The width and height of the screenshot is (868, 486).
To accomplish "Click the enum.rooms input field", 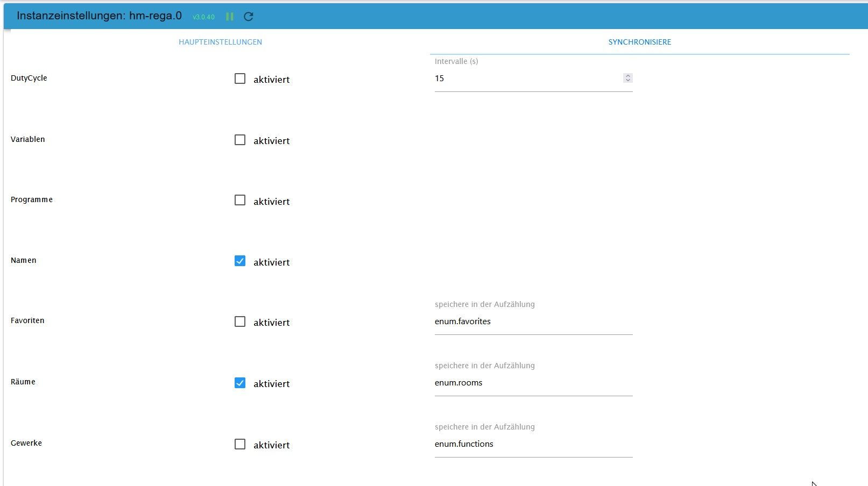I will [533, 383].
